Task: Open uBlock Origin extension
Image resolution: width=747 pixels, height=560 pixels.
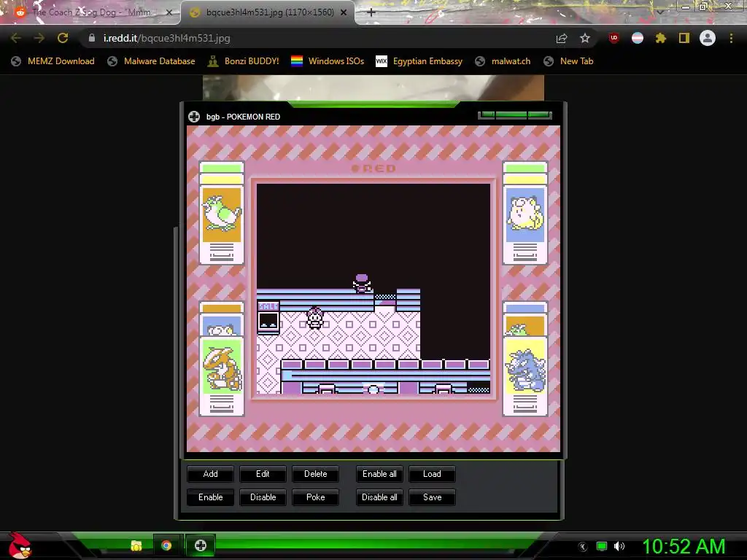Action: (x=614, y=38)
